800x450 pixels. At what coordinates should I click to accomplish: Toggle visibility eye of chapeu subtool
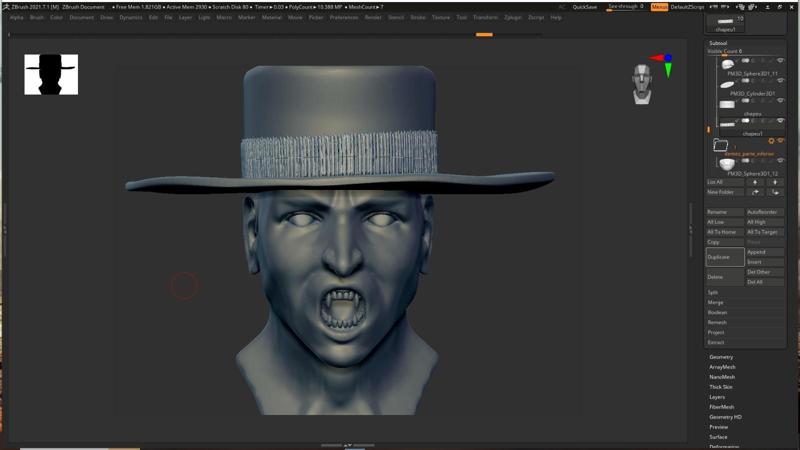coord(780,101)
